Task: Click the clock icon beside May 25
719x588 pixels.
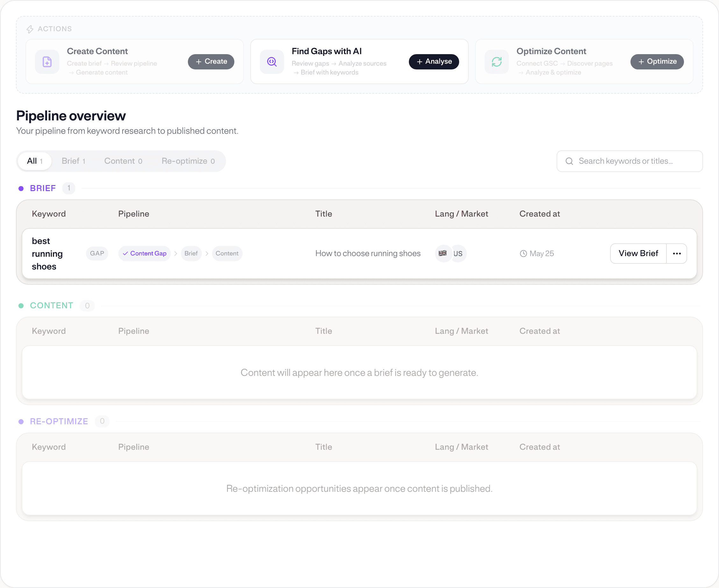Action: [523, 254]
